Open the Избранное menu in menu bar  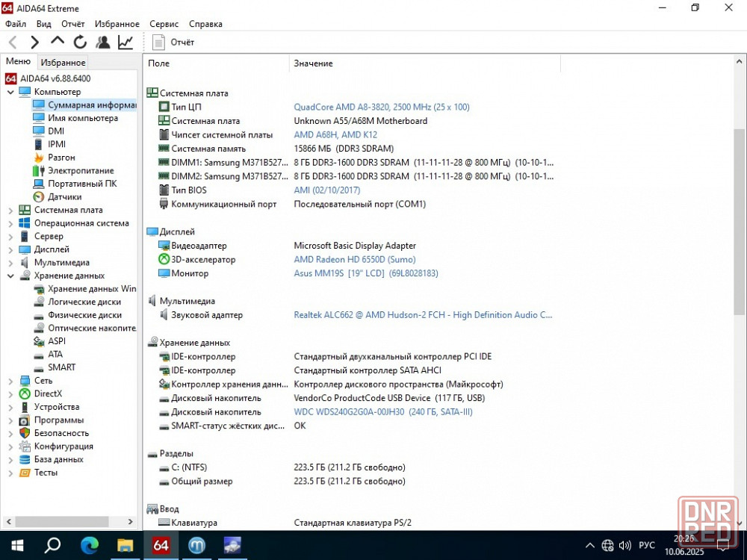coord(117,24)
